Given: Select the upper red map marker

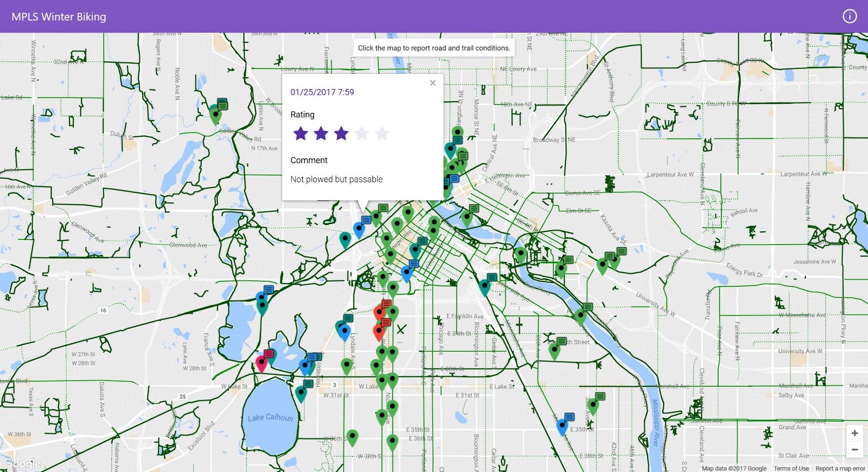Looking at the screenshot, I should [379, 313].
